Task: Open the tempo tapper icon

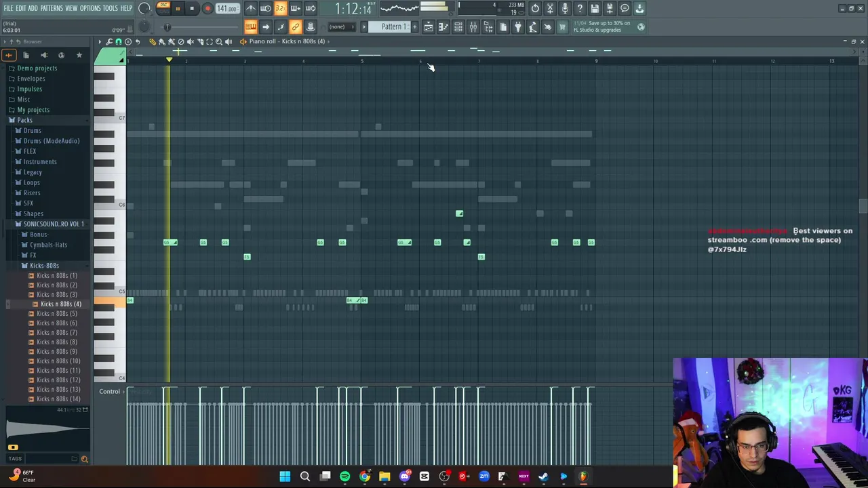Action: pos(532,27)
